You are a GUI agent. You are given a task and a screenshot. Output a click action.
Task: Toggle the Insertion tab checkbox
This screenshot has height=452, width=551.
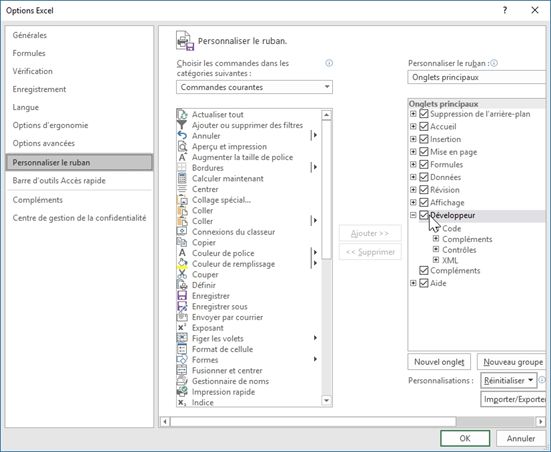pyautogui.click(x=424, y=139)
